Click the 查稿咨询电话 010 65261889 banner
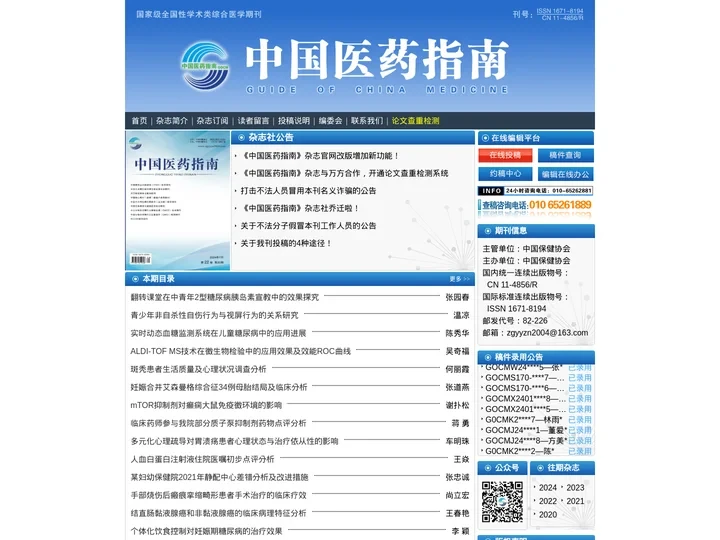 [x=535, y=205]
